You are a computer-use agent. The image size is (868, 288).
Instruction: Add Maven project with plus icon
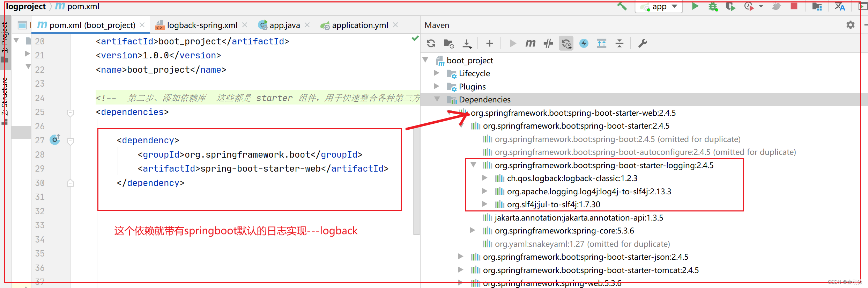click(x=489, y=43)
